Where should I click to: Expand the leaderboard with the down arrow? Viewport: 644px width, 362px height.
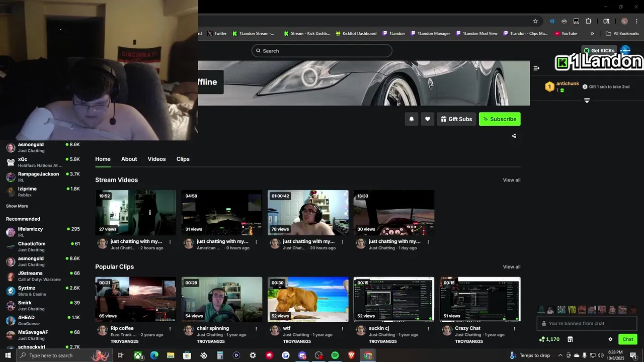pos(587,101)
